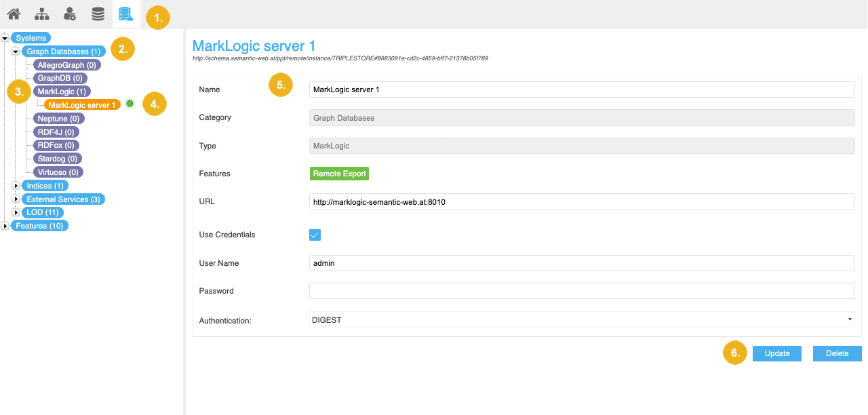Click the Remote Export feature tag

[x=339, y=174]
